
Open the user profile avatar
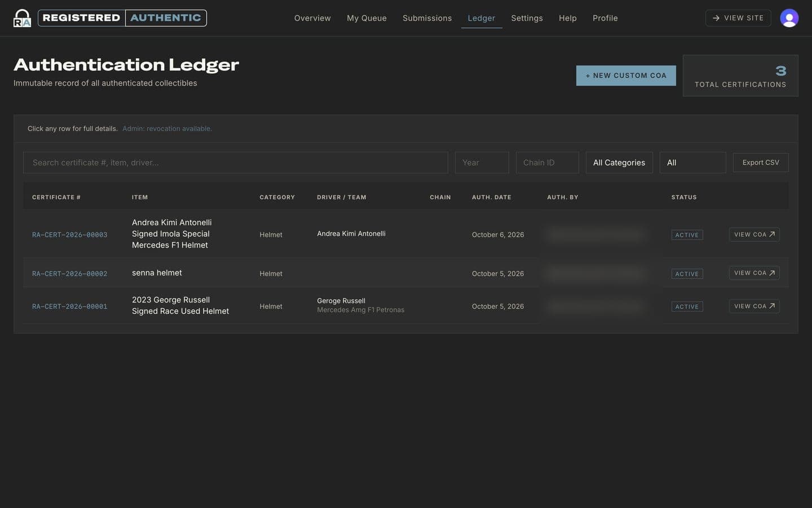(789, 18)
